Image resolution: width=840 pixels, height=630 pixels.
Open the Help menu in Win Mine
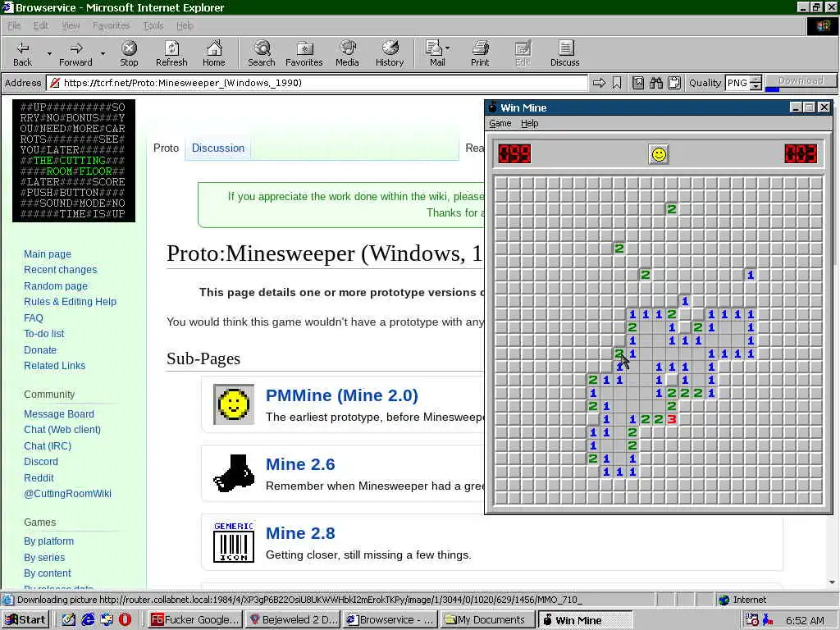click(x=529, y=123)
